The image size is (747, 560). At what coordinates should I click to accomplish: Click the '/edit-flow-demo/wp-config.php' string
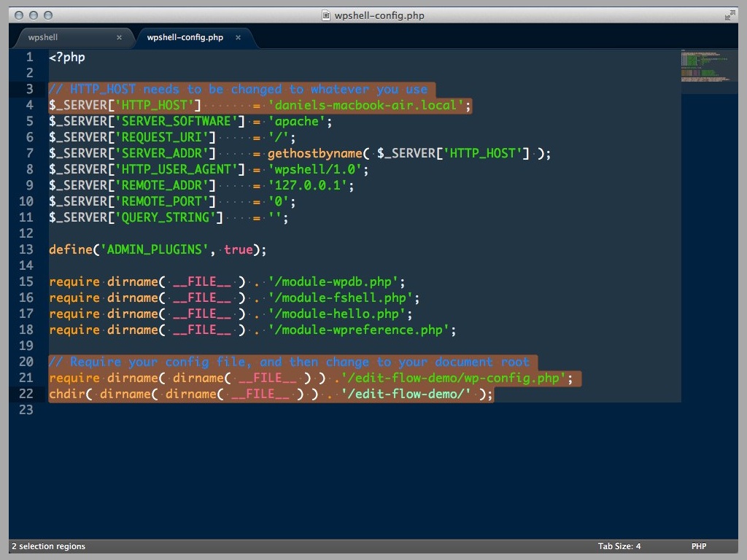pyautogui.click(x=454, y=378)
